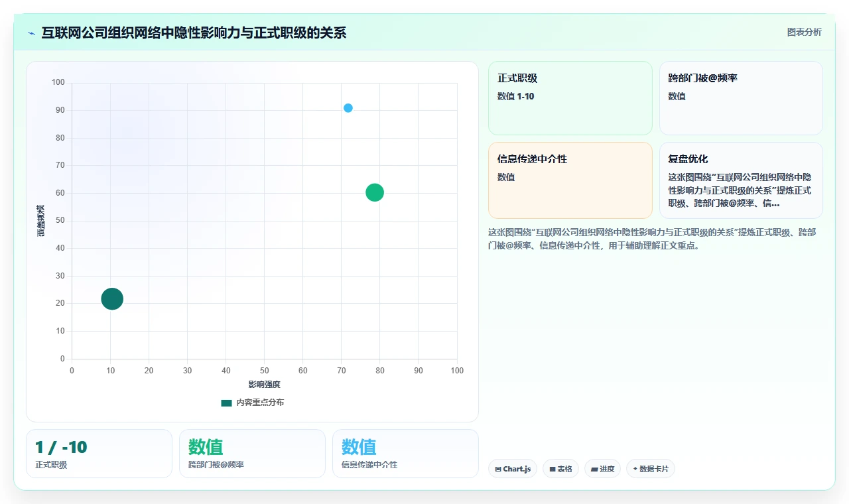Click the 1 / -10 正式职级 stat card
The width and height of the screenshot is (849, 504).
click(x=99, y=454)
